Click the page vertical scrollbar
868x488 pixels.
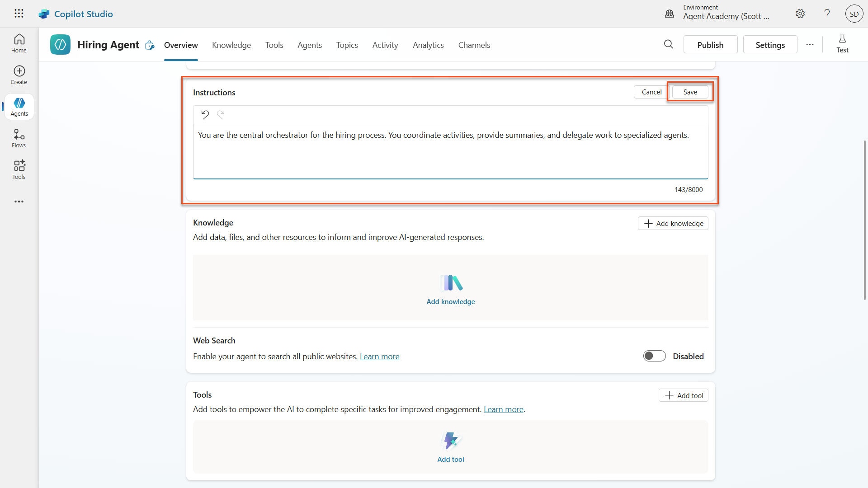click(x=864, y=220)
